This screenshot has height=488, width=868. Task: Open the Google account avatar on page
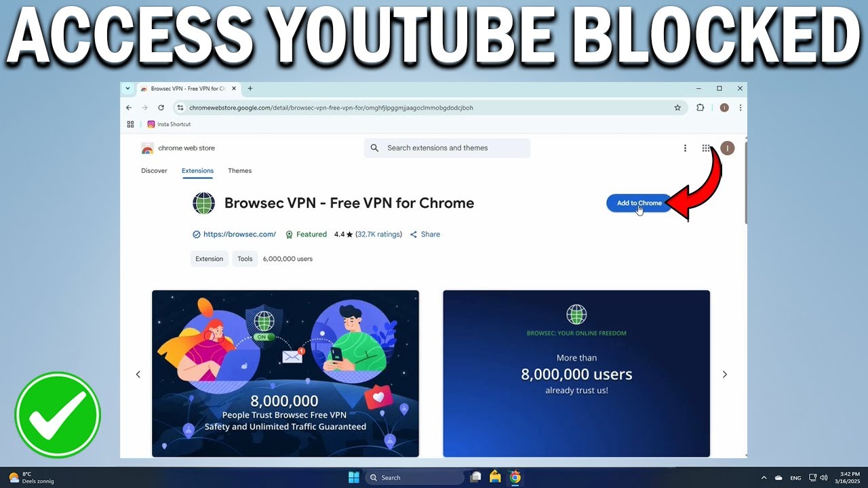coord(728,148)
